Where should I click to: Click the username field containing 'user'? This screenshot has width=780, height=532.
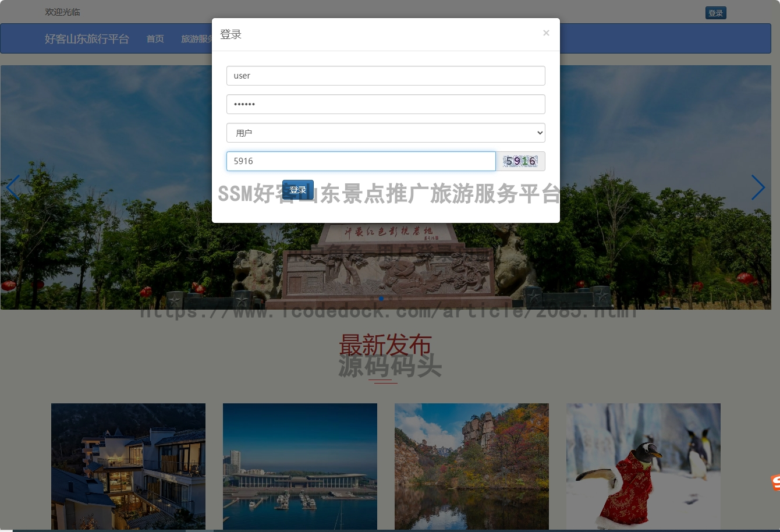click(x=385, y=76)
